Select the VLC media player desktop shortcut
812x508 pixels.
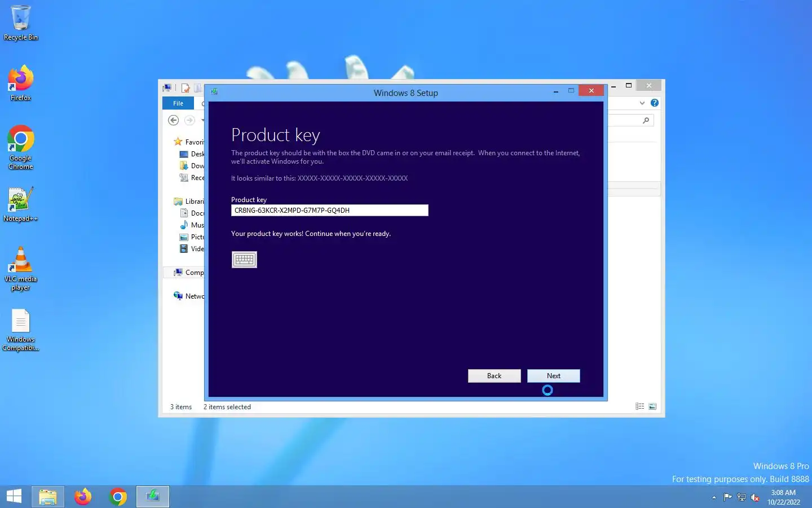pos(21,269)
